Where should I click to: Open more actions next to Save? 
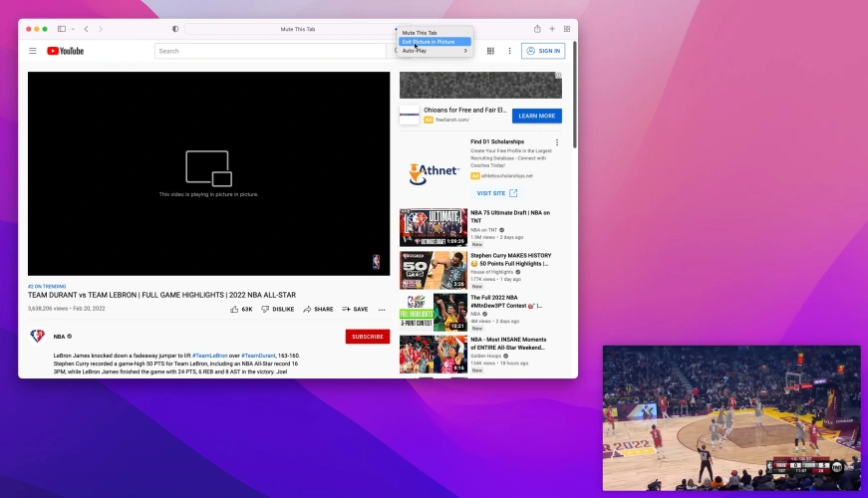point(381,310)
